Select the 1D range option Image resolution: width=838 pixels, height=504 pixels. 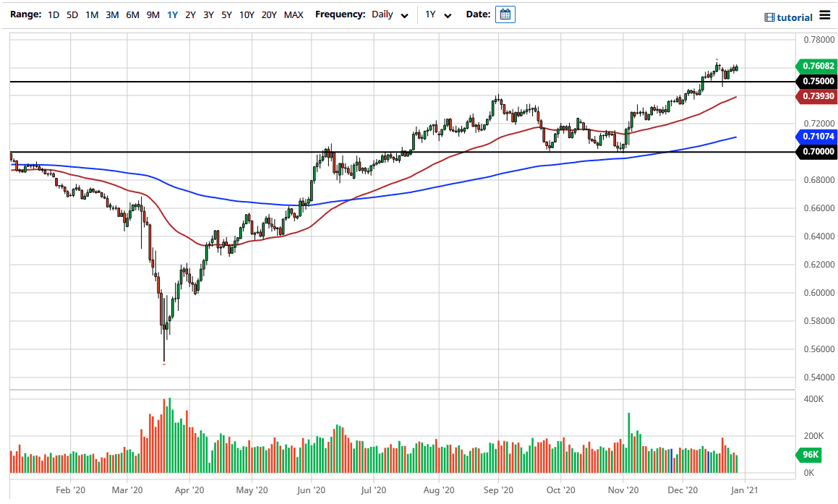point(53,14)
